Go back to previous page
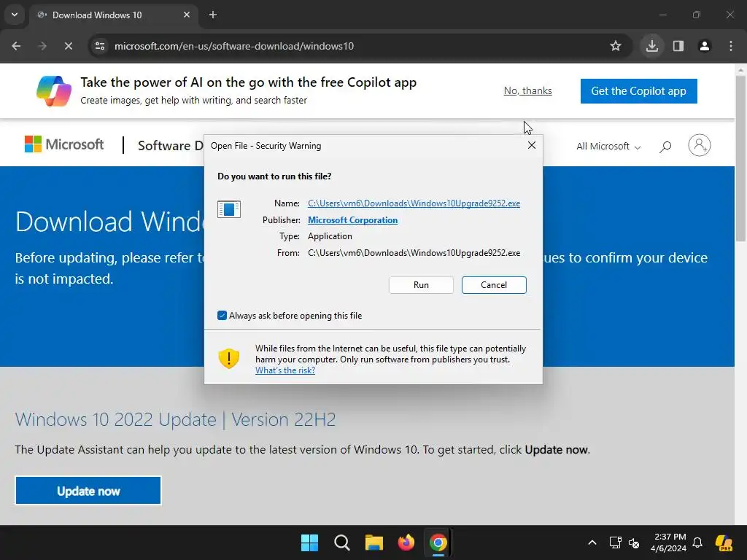The width and height of the screenshot is (747, 560). point(16,46)
